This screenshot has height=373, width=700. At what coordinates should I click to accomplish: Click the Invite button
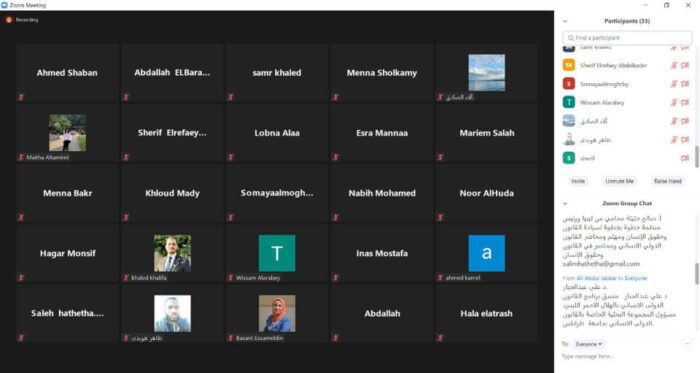(578, 181)
